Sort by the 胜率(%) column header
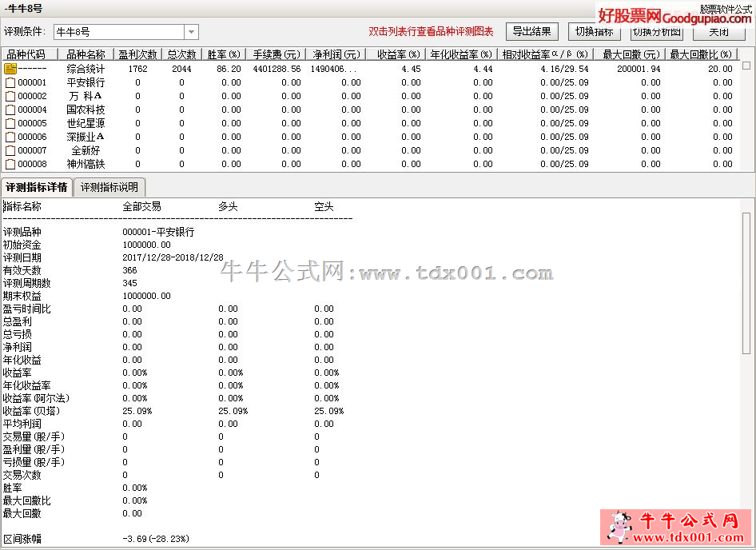Screen dimensions: 756x550 coord(224,54)
